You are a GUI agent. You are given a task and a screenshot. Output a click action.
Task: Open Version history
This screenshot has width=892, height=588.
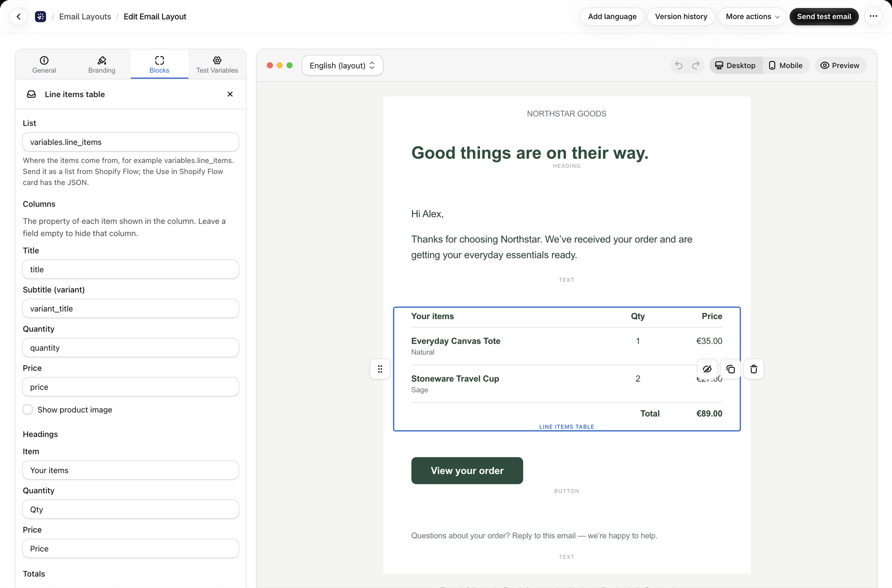click(681, 17)
